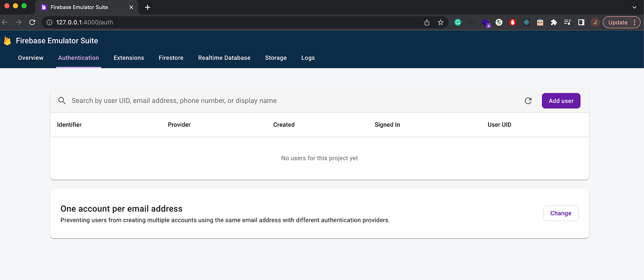The height and width of the screenshot is (280, 644).
Task: Click the Created column header
Action: tap(284, 125)
